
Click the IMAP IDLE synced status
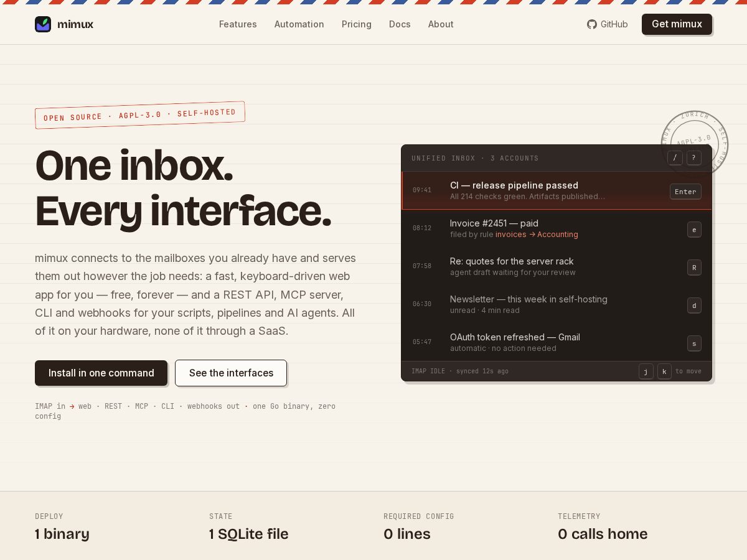point(460,371)
